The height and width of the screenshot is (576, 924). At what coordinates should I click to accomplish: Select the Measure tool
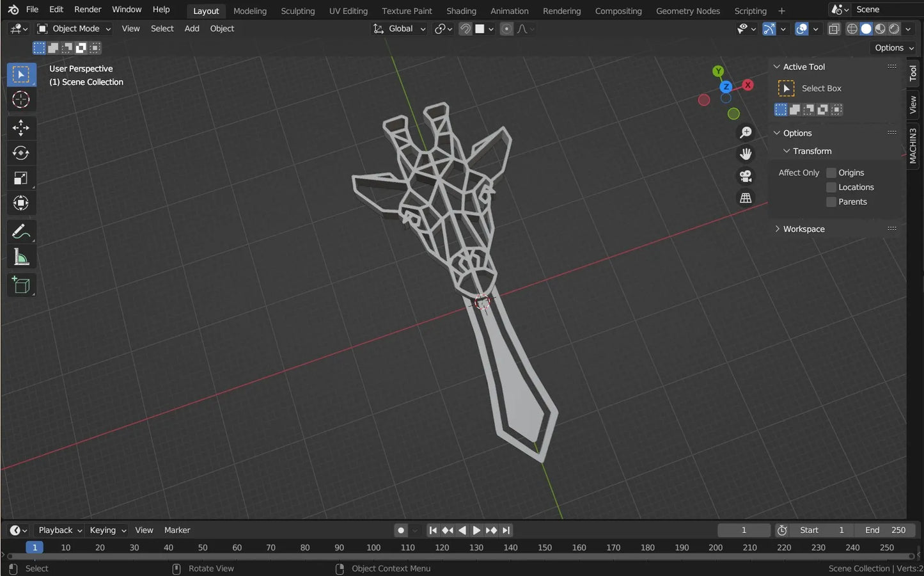click(x=21, y=257)
